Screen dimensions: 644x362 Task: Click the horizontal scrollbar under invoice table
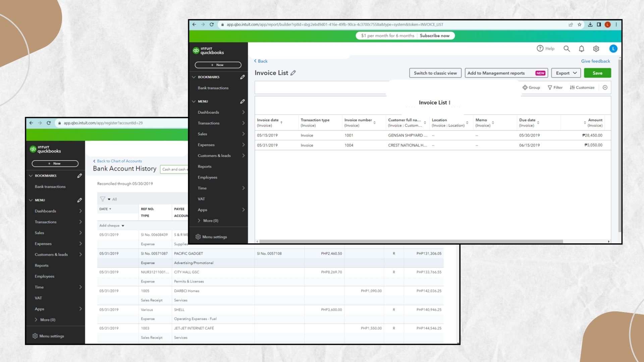(411, 241)
